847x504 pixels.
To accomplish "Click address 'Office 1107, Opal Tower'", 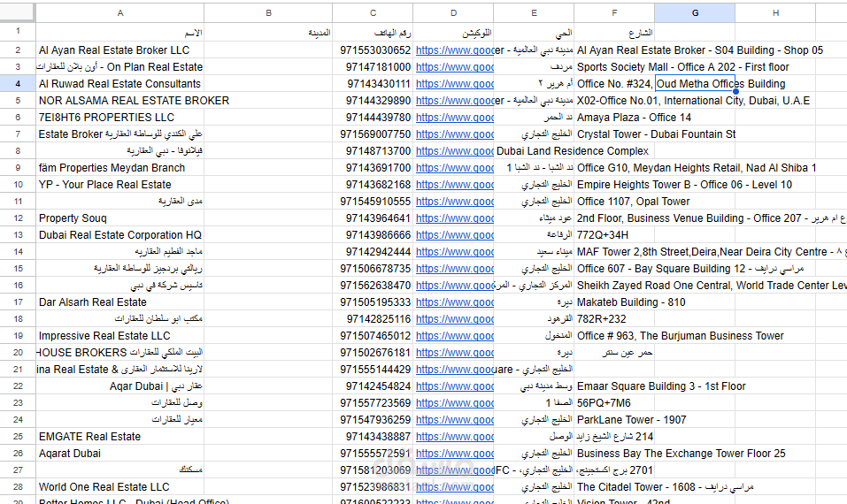I will (633, 202).
